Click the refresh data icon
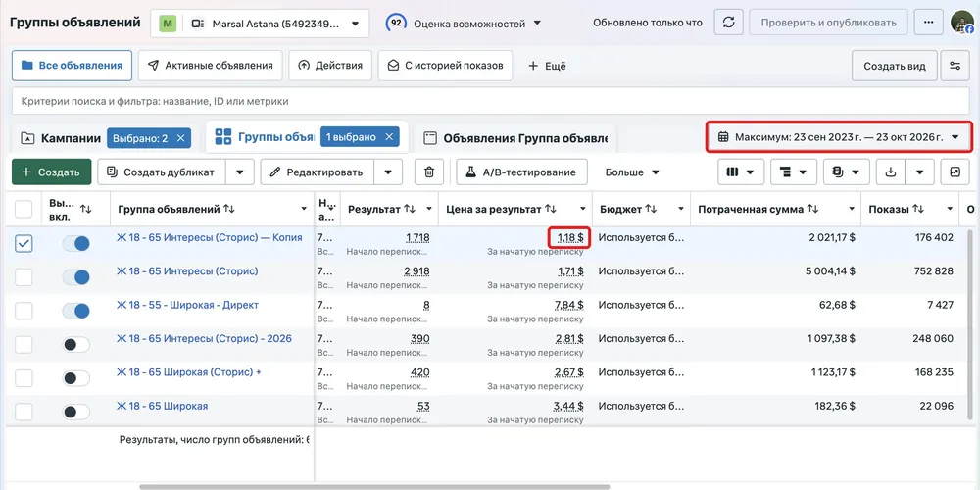 (x=728, y=23)
